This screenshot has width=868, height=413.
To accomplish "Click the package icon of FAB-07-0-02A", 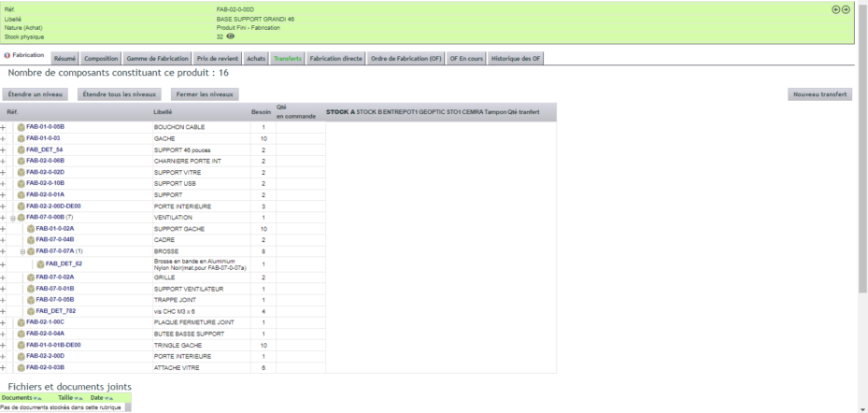I will point(31,278).
